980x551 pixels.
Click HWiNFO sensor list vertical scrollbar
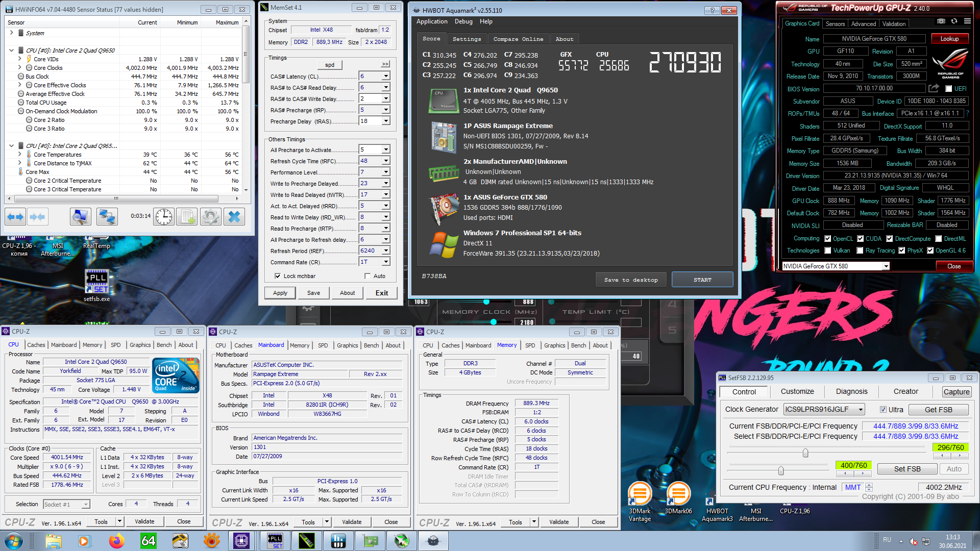pyautogui.click(x=246, y=106)
